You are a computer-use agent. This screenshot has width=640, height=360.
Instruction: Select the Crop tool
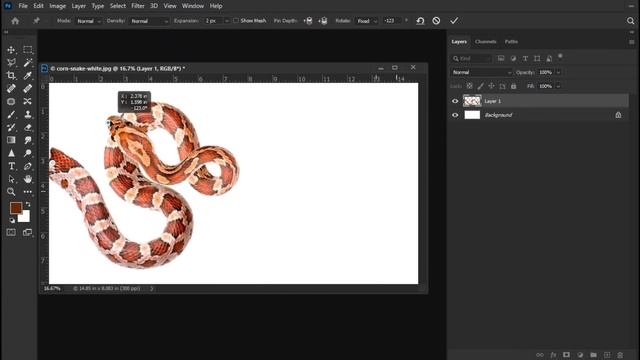11,76
